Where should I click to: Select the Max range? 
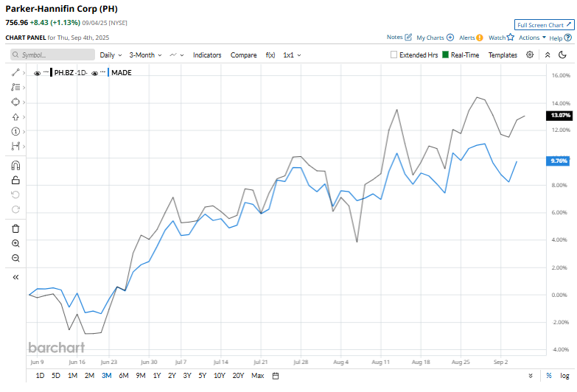tap(258, 376)
